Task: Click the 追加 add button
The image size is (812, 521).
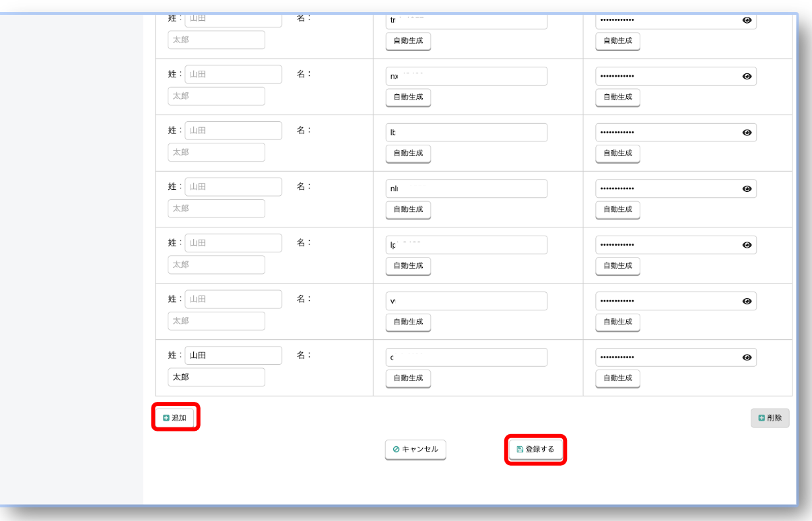Action: pyautogui.click(x=175, y=418)
